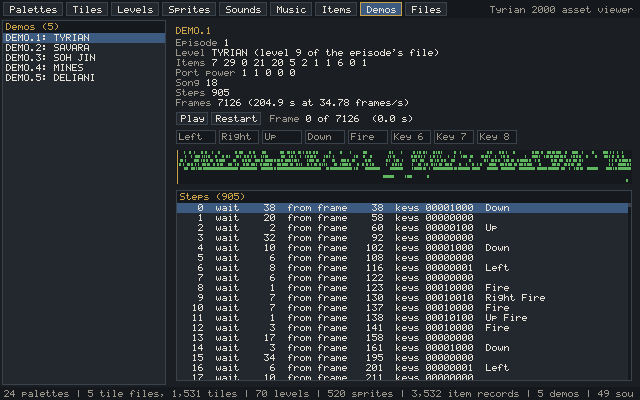Select step 4 from frame 102

tap(402, 248)
